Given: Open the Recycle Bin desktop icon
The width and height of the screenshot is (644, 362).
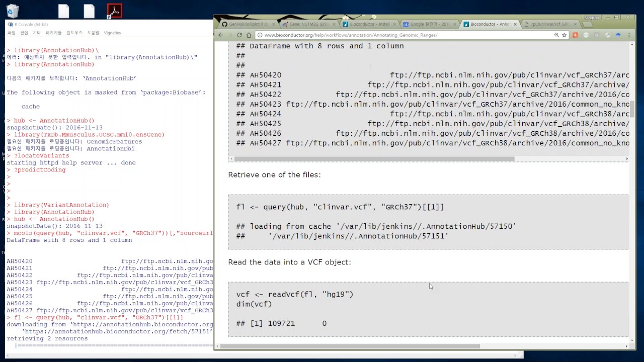Looking at the screenshot, I should coord(12,11).
